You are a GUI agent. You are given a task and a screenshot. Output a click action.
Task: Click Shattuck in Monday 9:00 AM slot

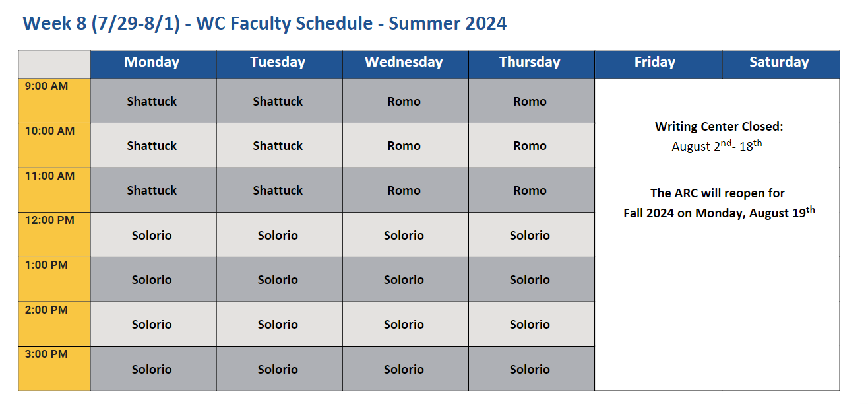152,102
